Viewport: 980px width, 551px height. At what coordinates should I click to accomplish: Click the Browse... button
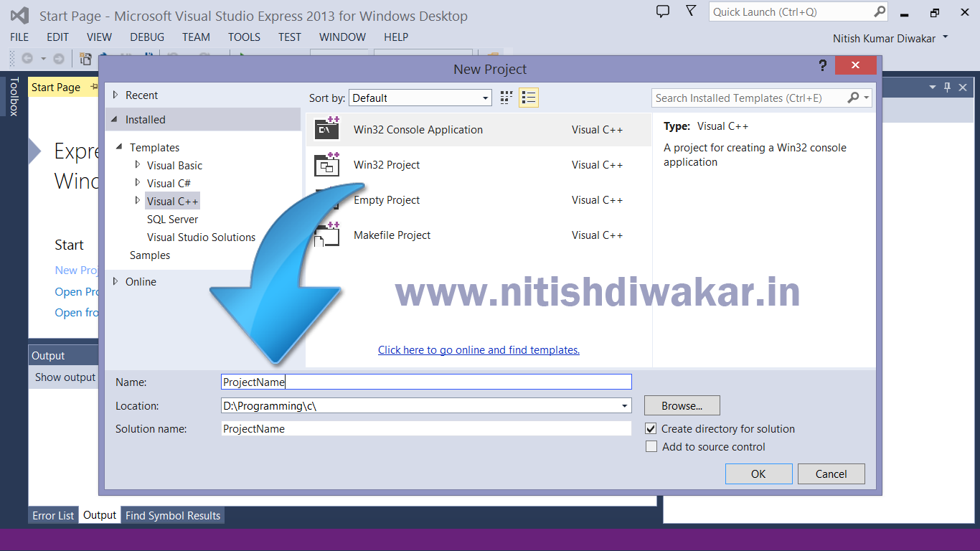point(682,406)
